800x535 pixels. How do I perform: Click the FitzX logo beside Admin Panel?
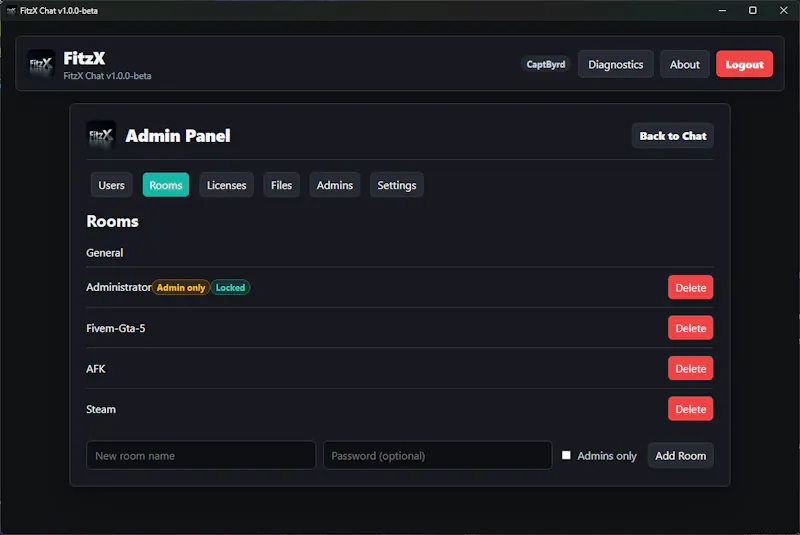(x=101, y=136)
